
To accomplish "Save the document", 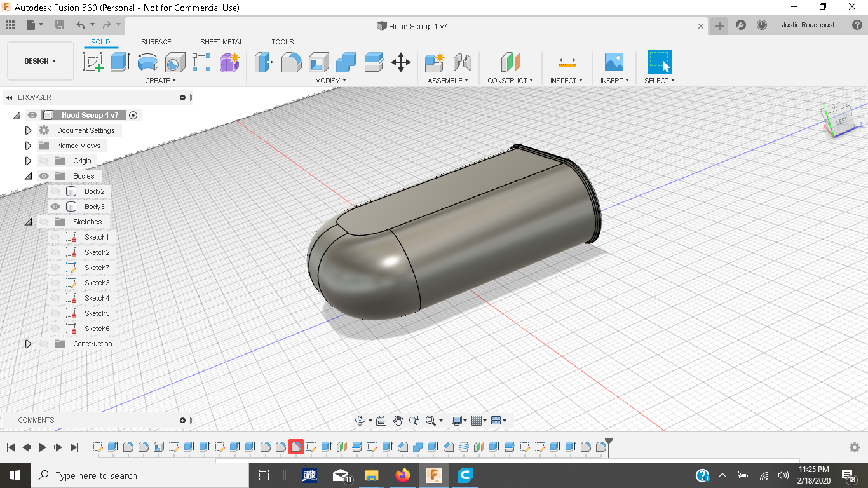I will pyautogui.click(x=60, y=25).
